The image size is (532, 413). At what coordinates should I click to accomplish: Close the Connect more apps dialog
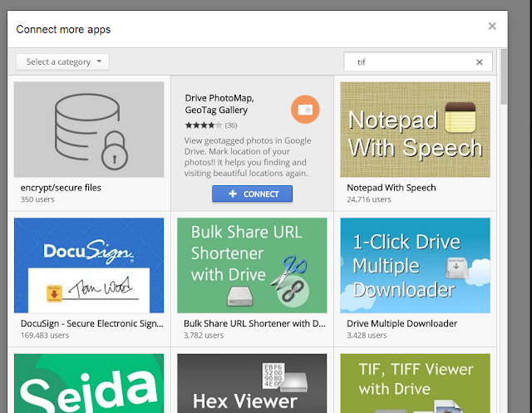tap(492, 26)
